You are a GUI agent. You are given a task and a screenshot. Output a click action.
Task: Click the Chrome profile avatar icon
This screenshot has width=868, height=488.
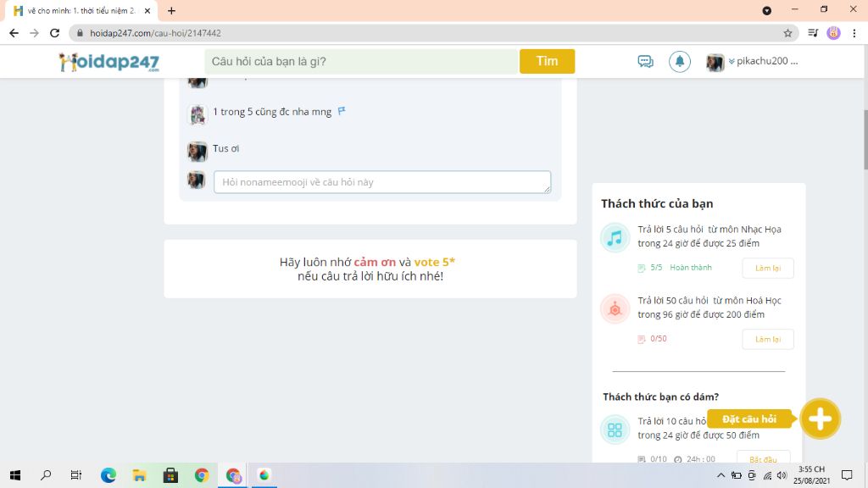tap(833, 33)
